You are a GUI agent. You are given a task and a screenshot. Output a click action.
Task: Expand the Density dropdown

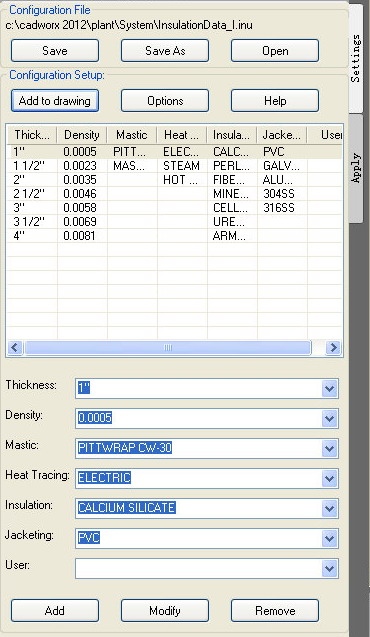click(x=329, y=418)
